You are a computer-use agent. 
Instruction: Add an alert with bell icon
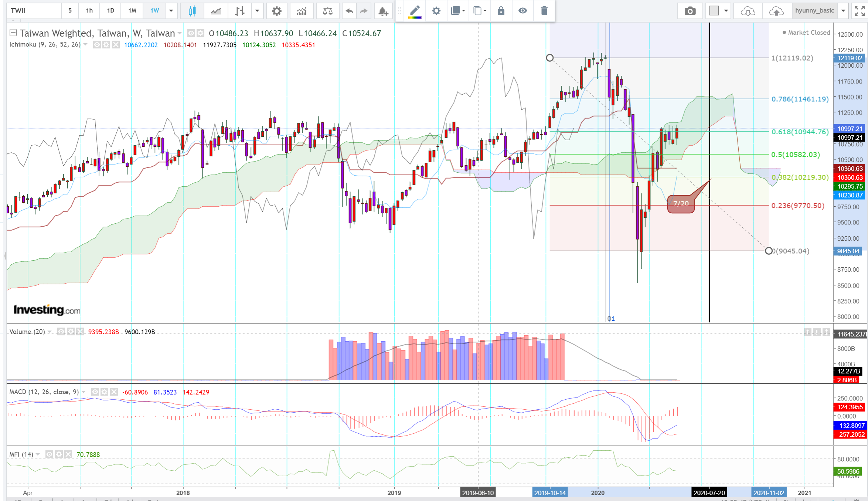click(x=383, y=11)
